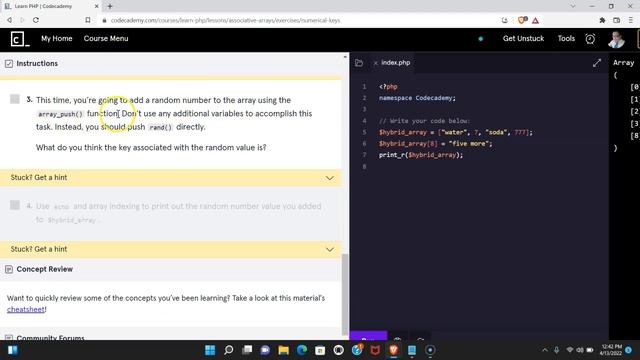The image size is (640, 360).
Task: Expand the first Stuck? Get a hint
Action: (x=171, y=178)
